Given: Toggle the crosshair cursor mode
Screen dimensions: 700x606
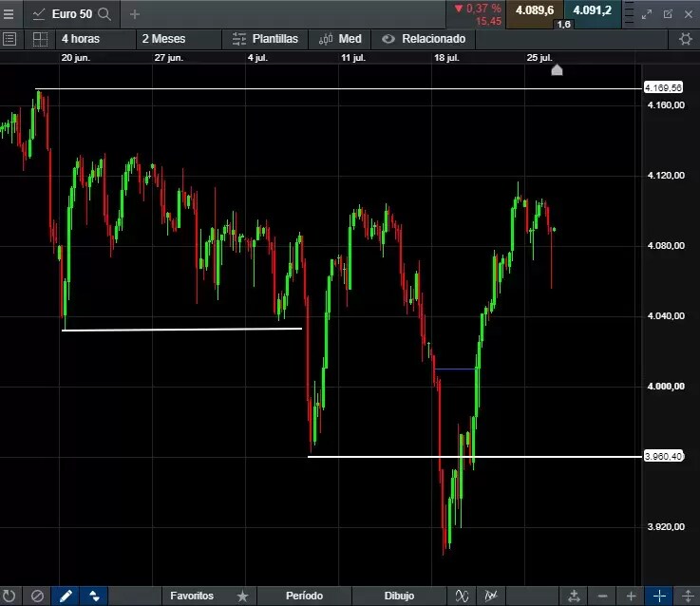Looking at the screenshot, I should coord(659,597).
